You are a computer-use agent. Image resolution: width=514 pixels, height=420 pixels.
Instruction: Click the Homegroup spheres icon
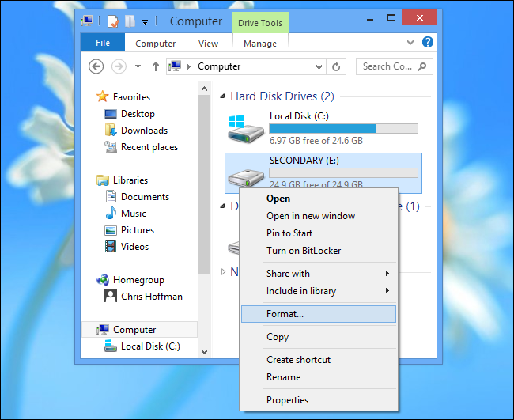coord(103,280)
